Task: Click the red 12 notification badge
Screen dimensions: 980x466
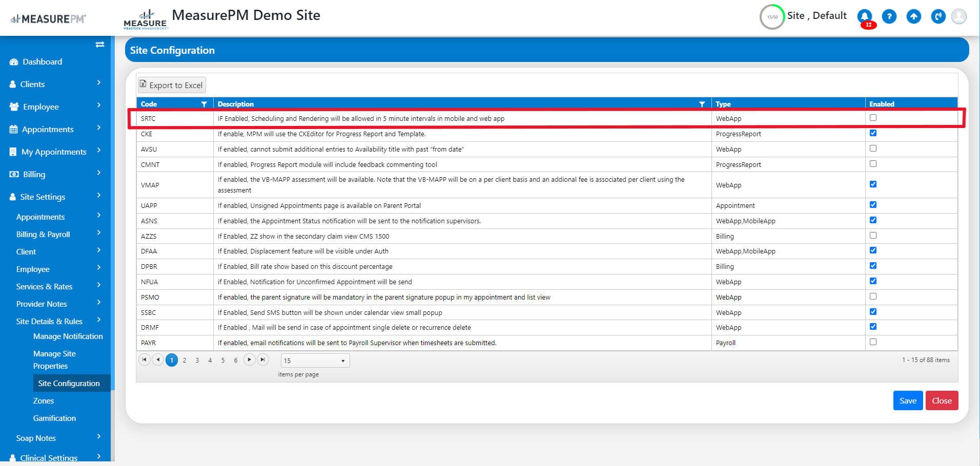Action: 868,25
